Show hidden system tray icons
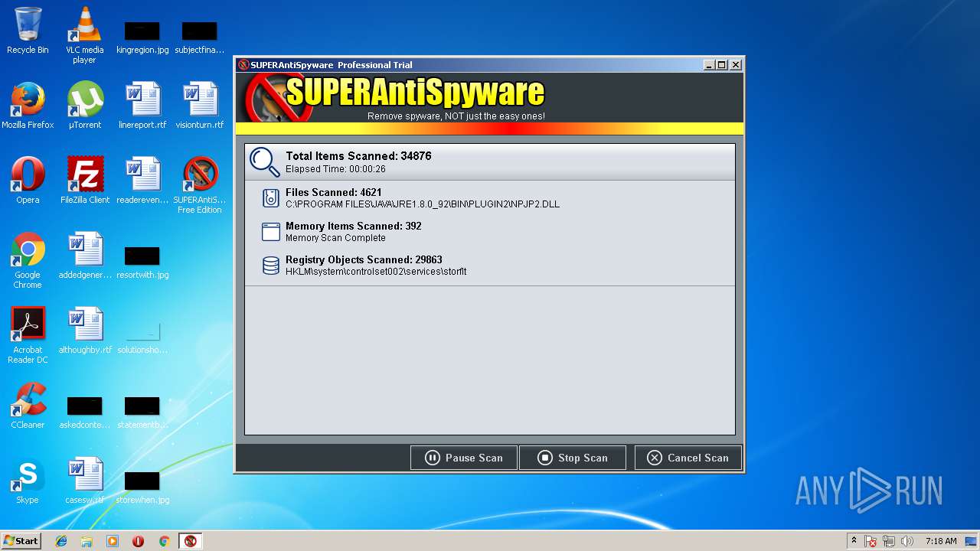Screen dimensions: 980x551 [x=854, y=541]
